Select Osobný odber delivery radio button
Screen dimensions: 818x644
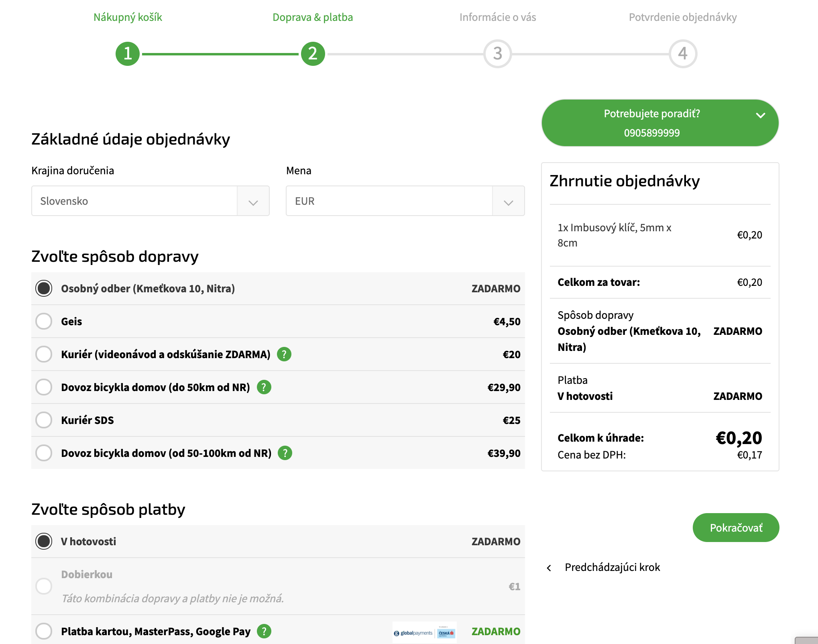tap(44, 288)
